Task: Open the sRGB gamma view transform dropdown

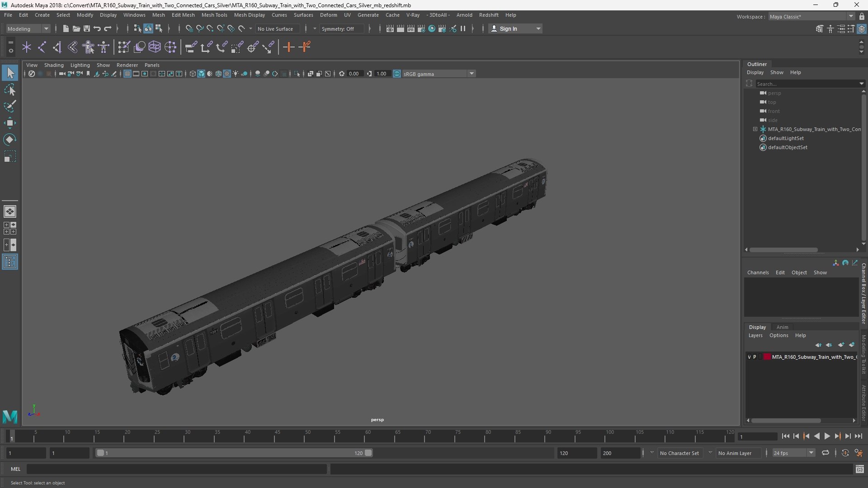Action: click(439, 74)
